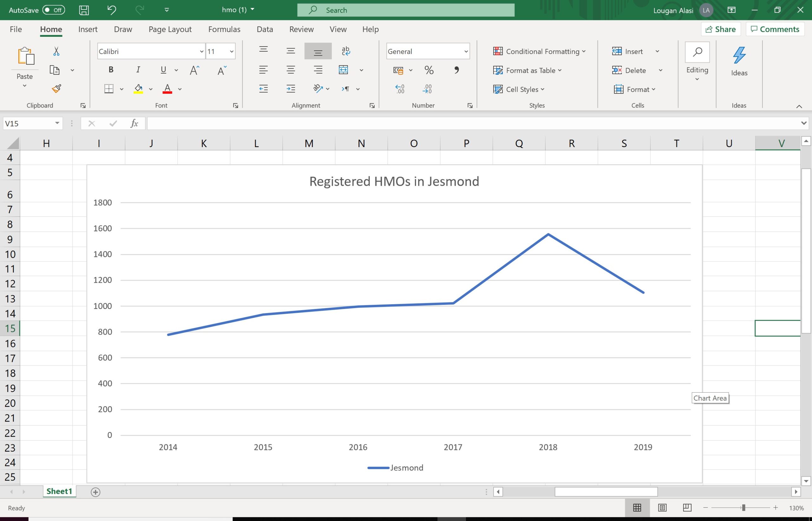Viewport: 812px width, 521px height.
Task: Toggle the AutoSave switch
Action: 54,10
